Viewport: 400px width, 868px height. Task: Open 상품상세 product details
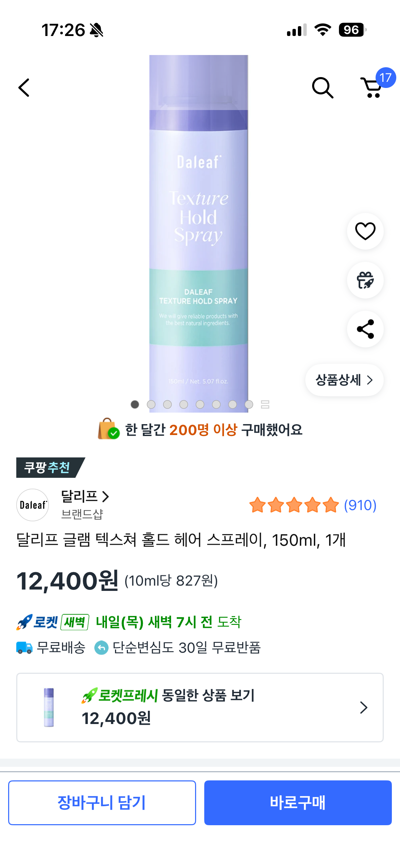click(x=344, y=380)
